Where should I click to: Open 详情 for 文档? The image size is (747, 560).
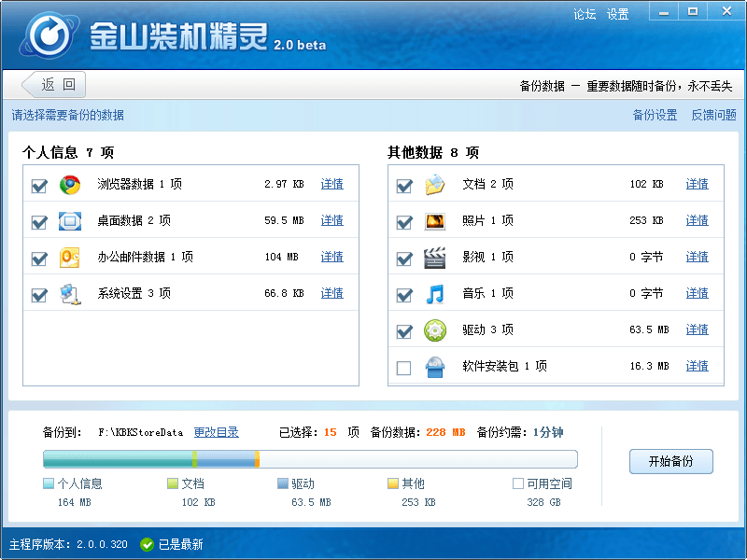point(697,185)
